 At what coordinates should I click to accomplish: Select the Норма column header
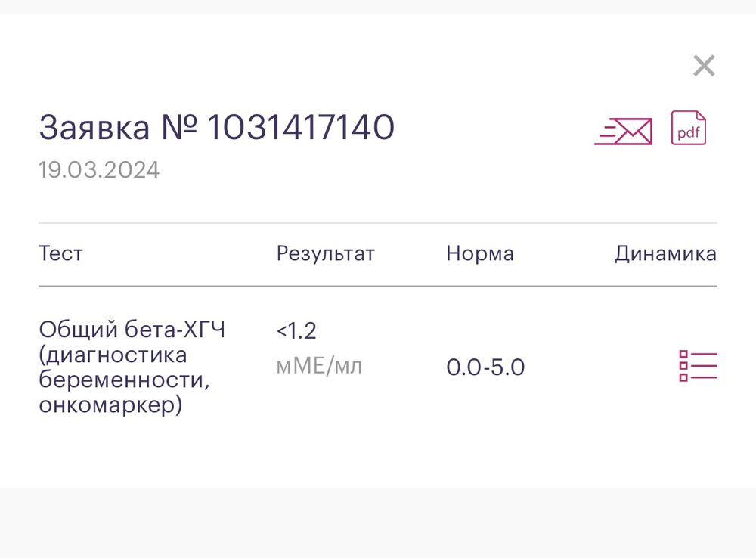481,253
